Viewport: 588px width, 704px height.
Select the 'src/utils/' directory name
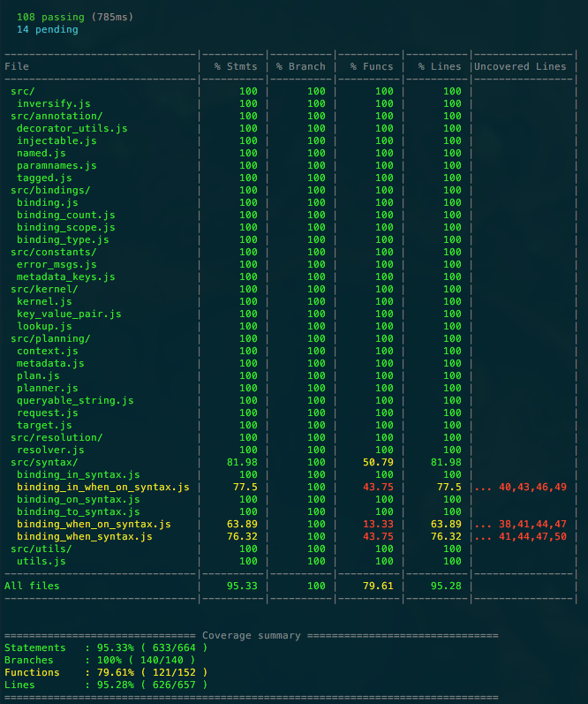tap(41, 549)
